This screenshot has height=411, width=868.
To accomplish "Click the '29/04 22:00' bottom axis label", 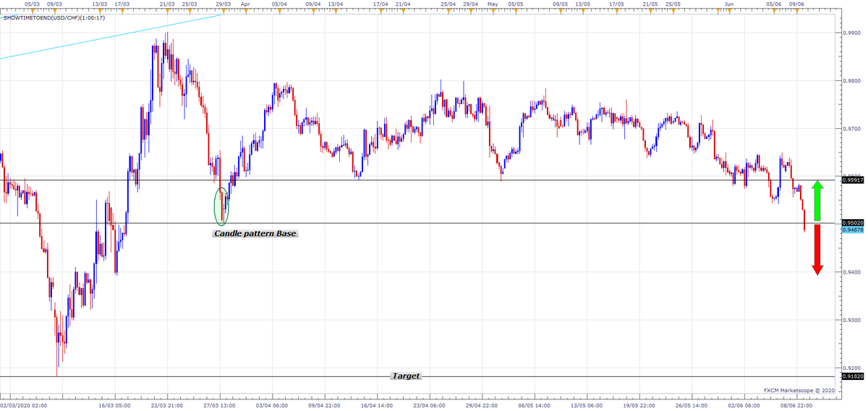I will point(482,406).
